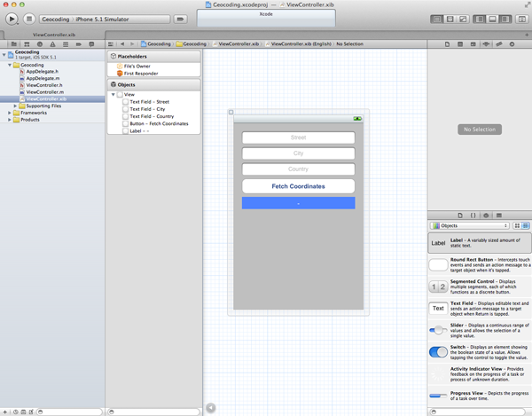The width and height of the screenshot is (532, 416).
Task: Collapse the Geocoding project root
Action: click(x=4, y=54)
